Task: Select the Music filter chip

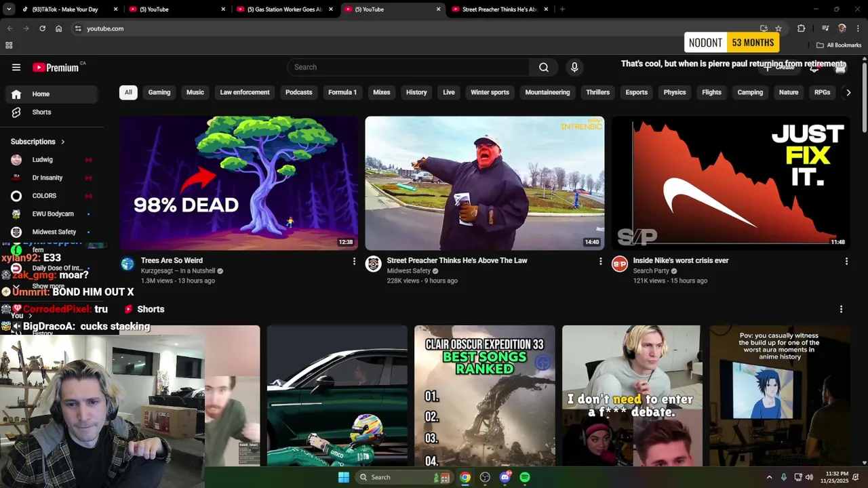Action: [195, 92]
